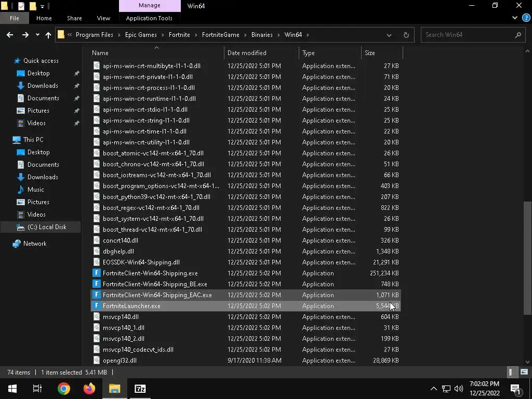Open pinned Videos under Quick access
The width and height of the screenshot is (532, 399).
point(36,123)
